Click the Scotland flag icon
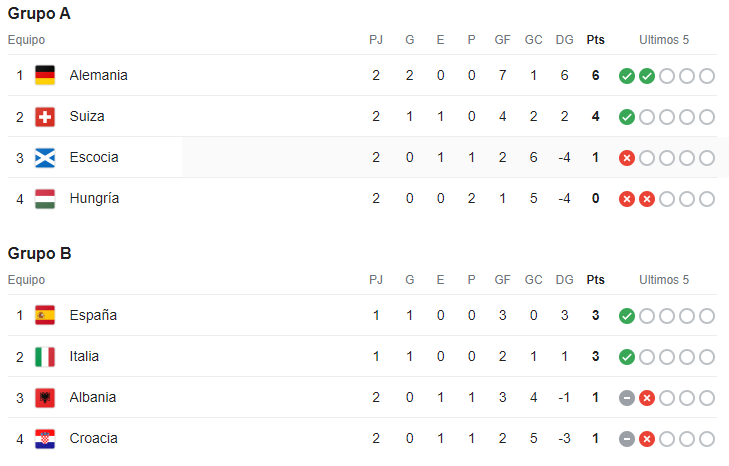Image resolution: width=729 pixels, height=466 pixels. coord(45,158)
